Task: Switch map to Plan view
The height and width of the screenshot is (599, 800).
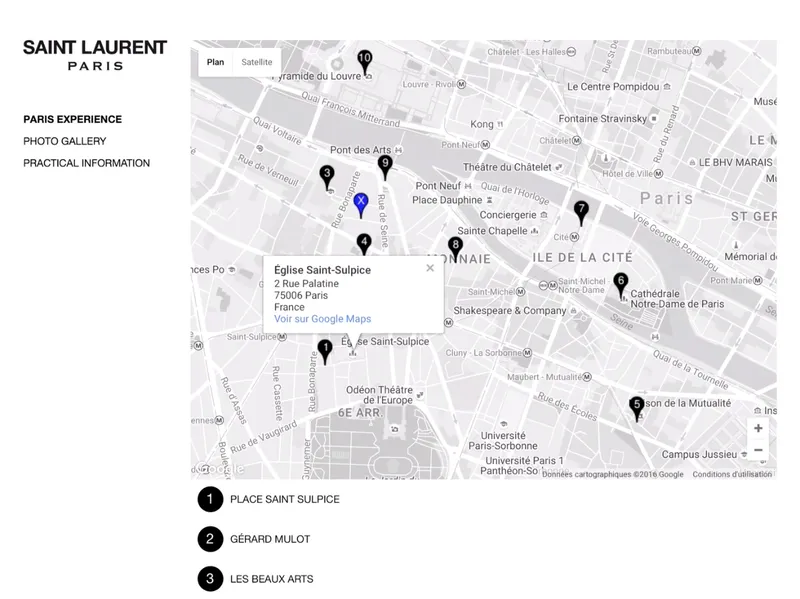Action: pos(215,62)
